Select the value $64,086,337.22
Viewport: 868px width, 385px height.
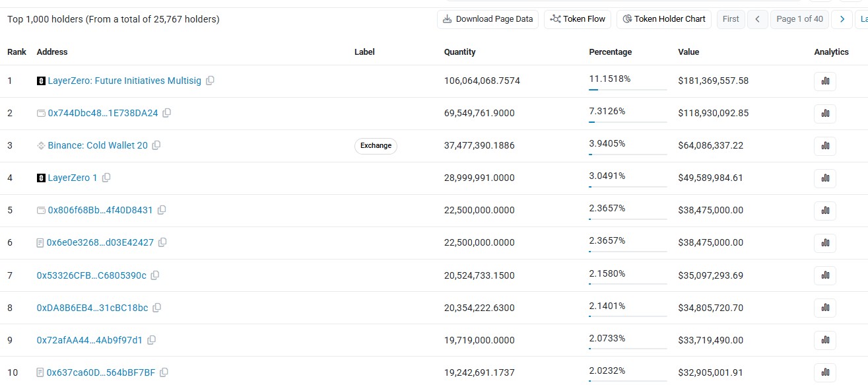(711, 145)
